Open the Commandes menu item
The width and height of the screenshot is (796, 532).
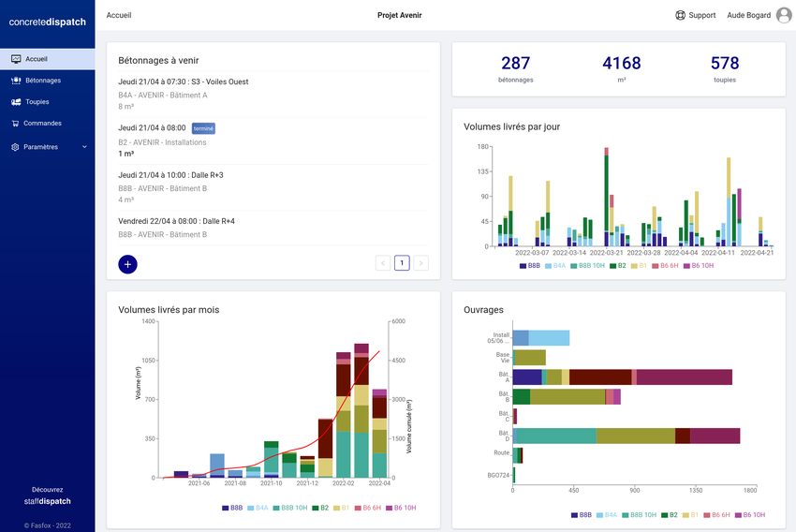coord(42,124)
